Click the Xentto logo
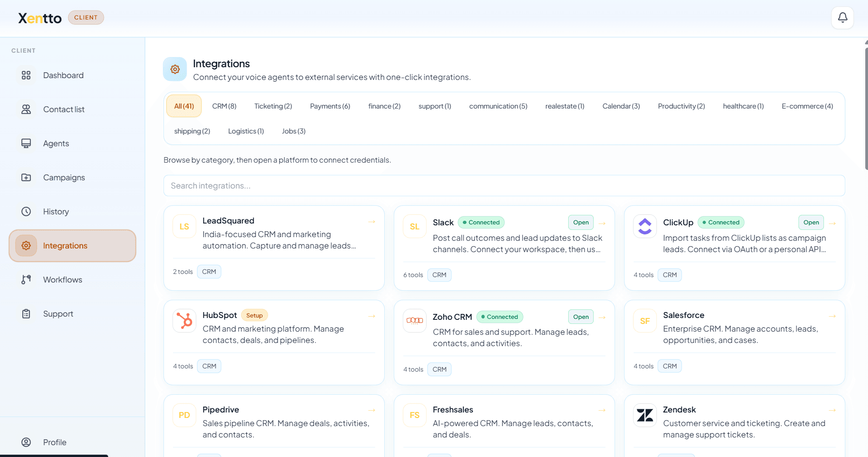868x457 pixels. click(x=40, y=18)
